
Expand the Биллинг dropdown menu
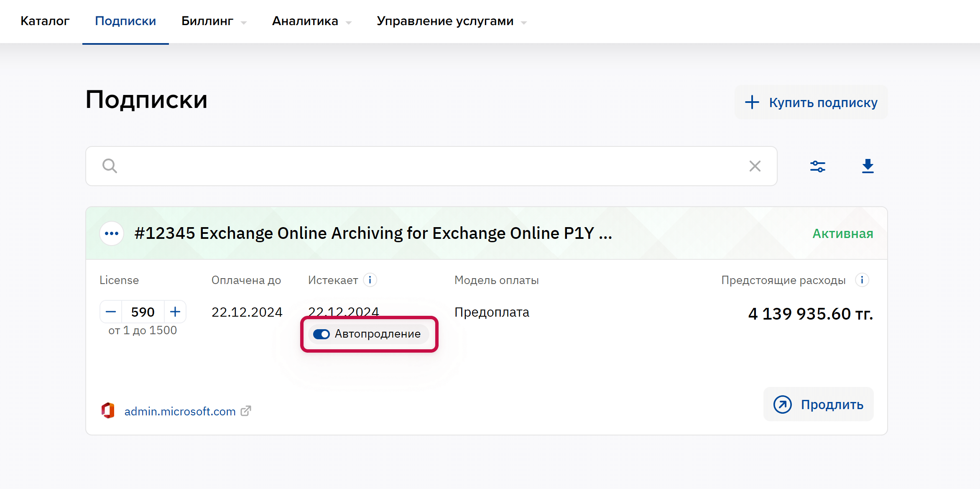tap(214, 21)
